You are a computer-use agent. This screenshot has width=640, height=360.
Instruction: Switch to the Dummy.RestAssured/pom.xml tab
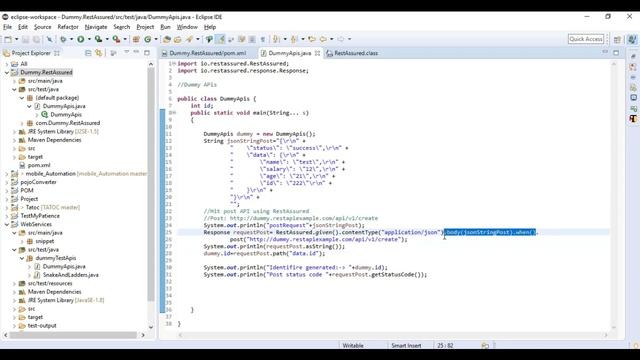point(207,53)
